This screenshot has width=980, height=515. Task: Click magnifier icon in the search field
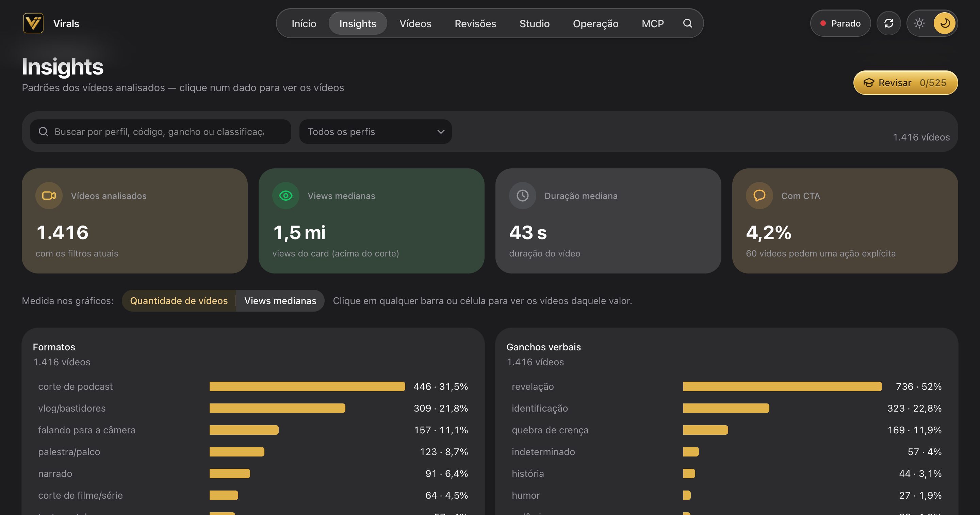pyautogui.click(x=43, y=132)
